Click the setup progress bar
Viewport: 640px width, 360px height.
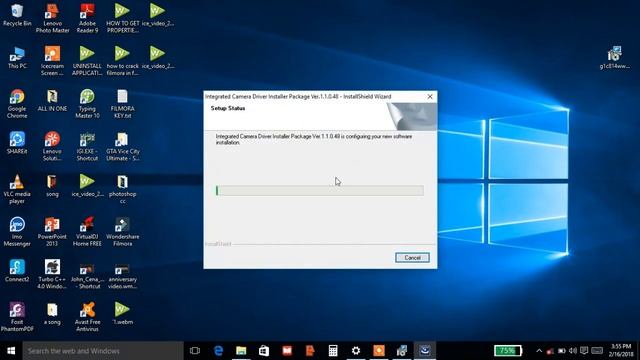click(x=320, y=190)
